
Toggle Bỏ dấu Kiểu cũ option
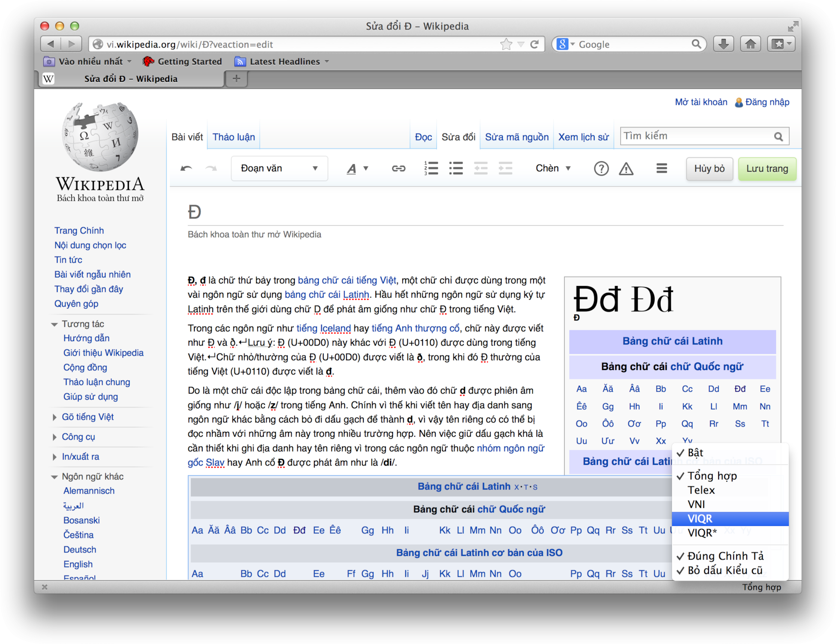point(730,571)
